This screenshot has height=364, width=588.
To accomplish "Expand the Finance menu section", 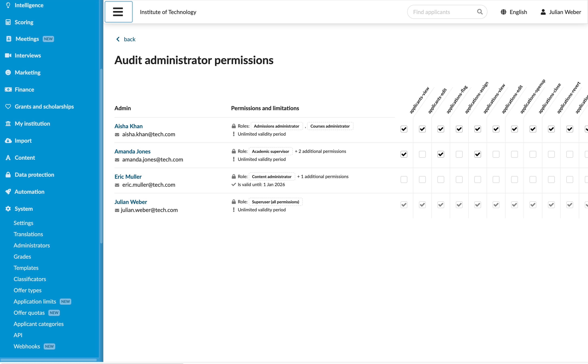I will click(x=24, y=90).
